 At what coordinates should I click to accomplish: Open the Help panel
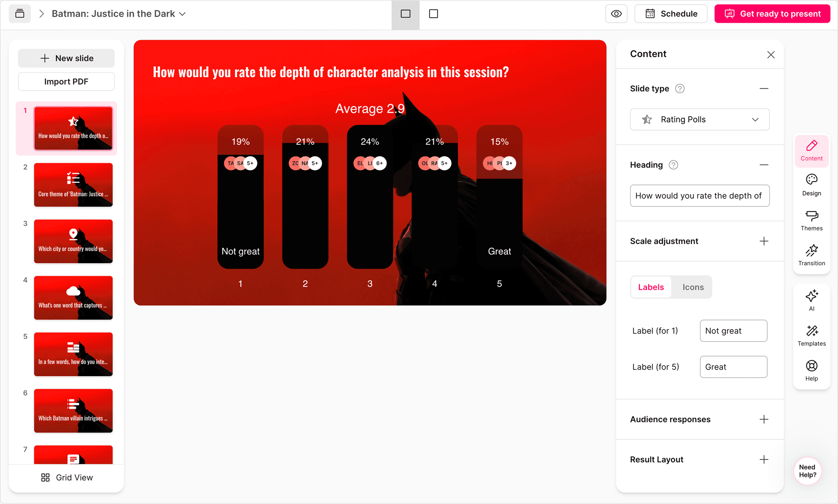(x=812, y=370)
